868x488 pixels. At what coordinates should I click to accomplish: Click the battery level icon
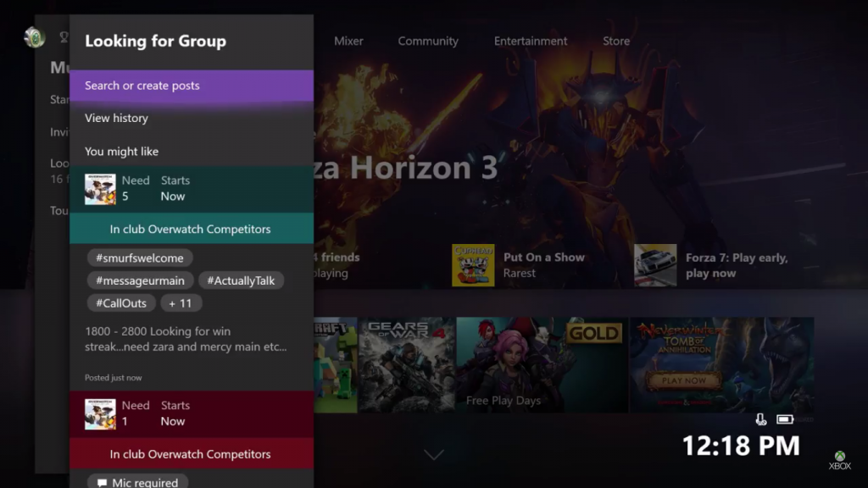click(x=785, y=419)
